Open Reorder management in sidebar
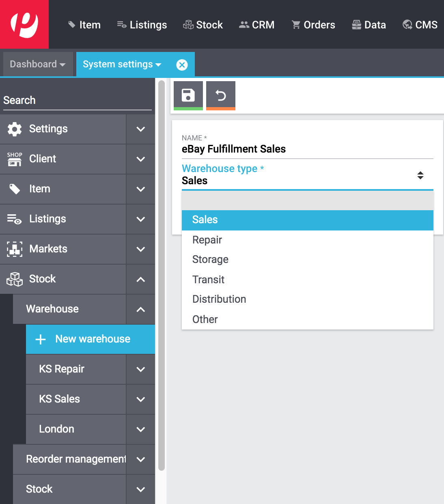The image size is (444, 504). pyautogui.click(x=69, y=459)
